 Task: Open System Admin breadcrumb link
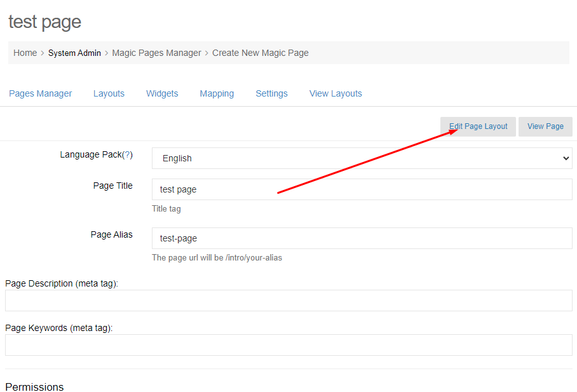[74, 53]
